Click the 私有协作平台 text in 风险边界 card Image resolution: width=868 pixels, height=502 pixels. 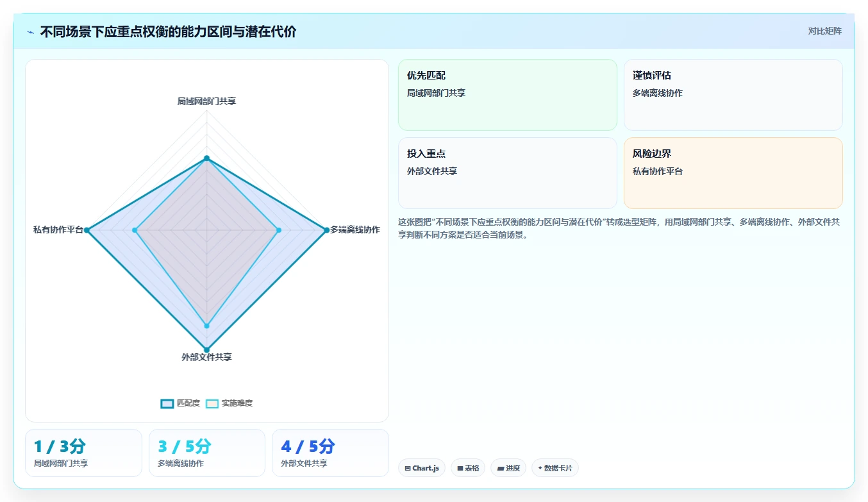click(658, 171)
